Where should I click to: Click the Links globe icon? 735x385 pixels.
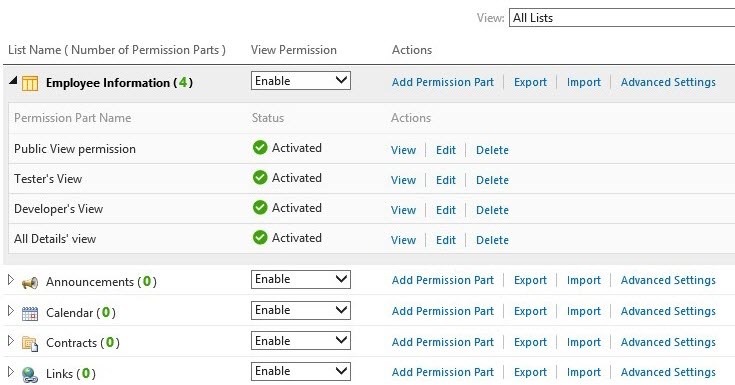click(30, 374)
